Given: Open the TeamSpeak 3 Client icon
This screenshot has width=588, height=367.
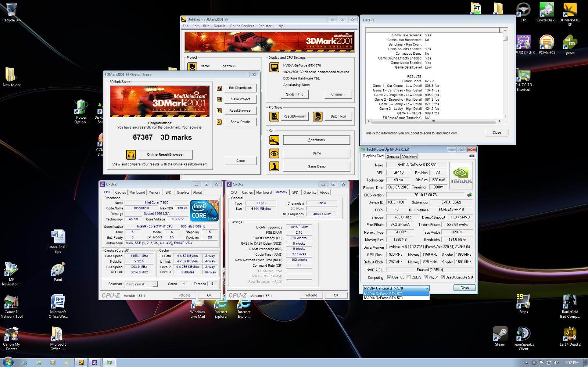Looking at the screenshot, I should coord(523,338).
